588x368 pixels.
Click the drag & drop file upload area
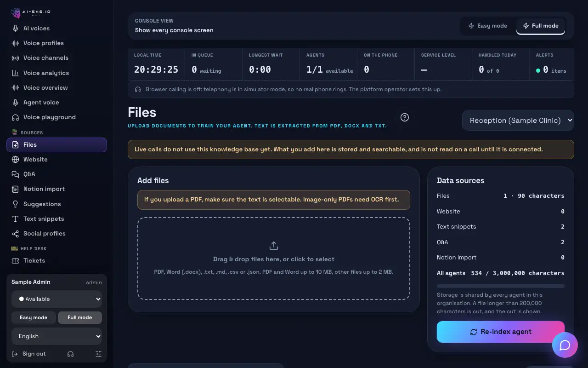click(274, 259)
